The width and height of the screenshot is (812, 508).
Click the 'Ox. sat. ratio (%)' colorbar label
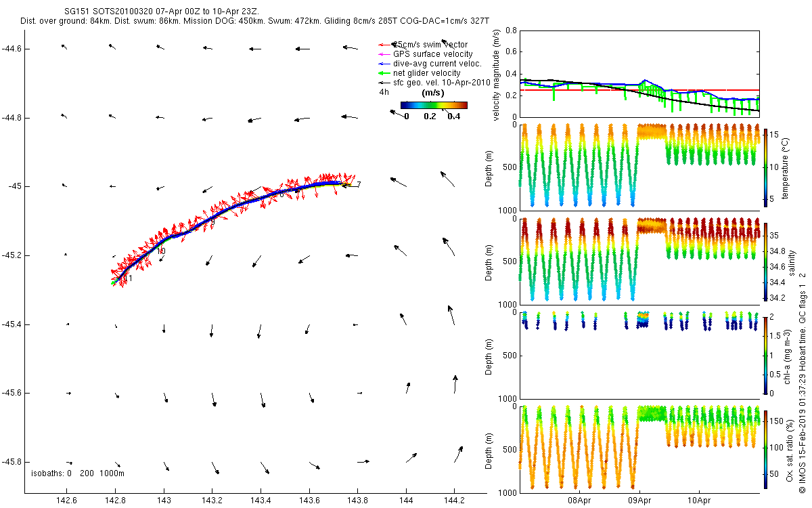click(x=790, y=449)
